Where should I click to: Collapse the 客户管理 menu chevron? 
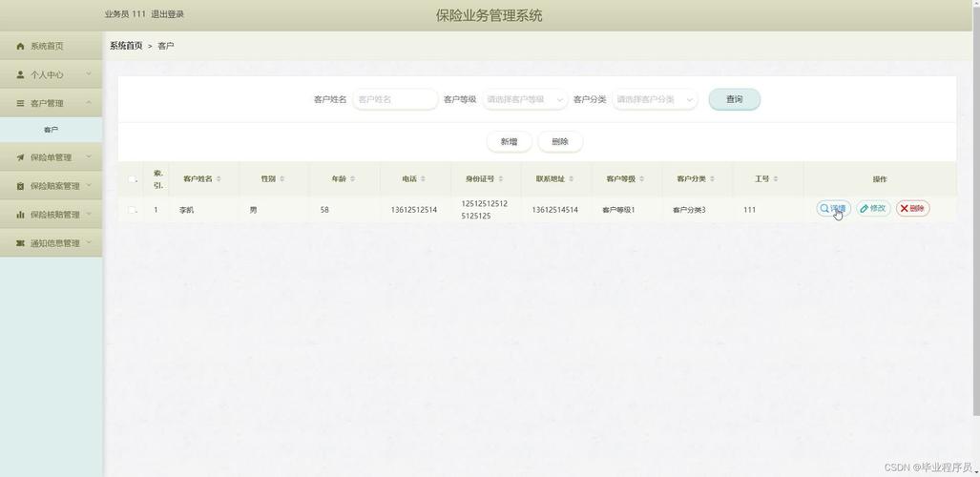[x=89, y=102]
